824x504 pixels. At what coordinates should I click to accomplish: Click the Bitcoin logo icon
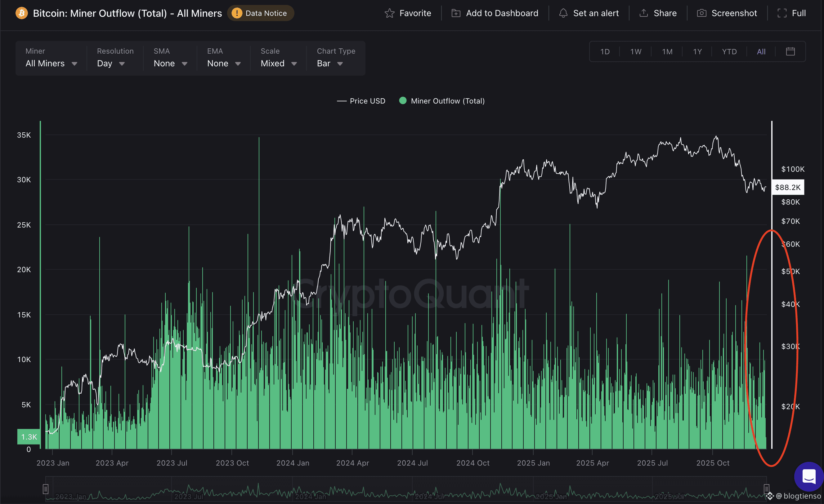click(22, 13)
